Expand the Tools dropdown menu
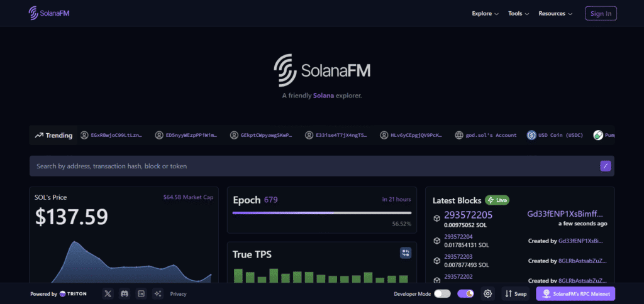This screenshot has height=304, width=644. [x=518, y=14]
